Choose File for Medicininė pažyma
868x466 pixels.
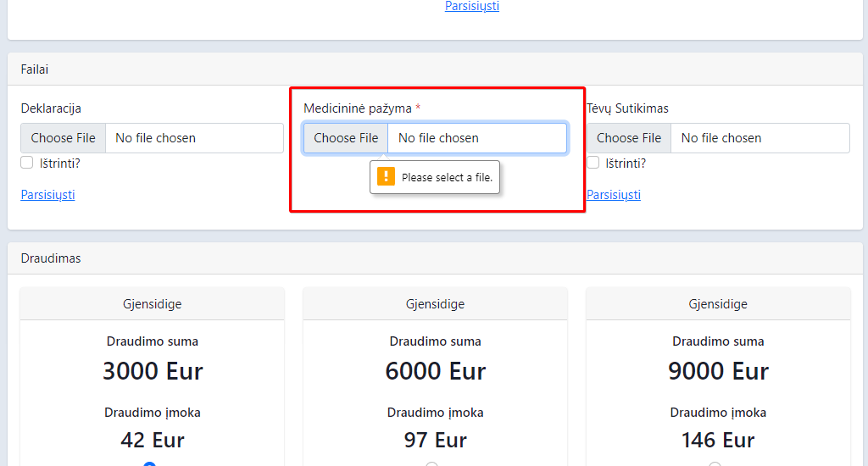pyautogui.click(x=346, y=138)
